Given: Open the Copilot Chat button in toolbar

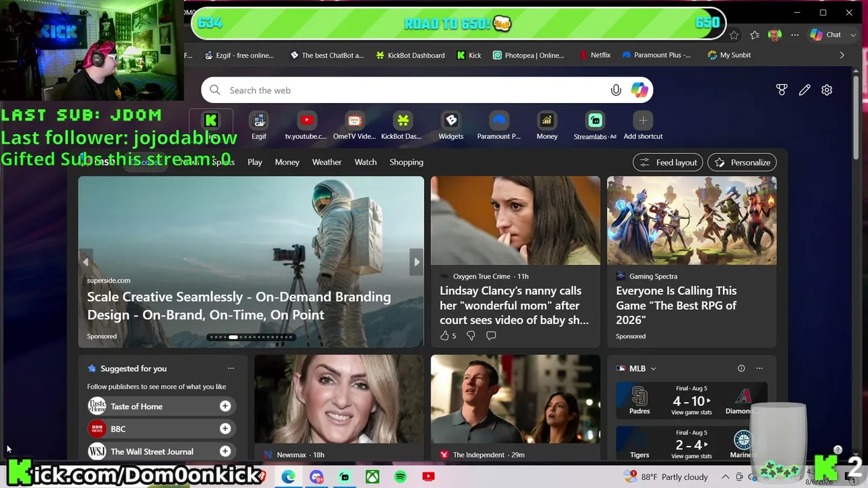Looking at the screenshot, I should point(826,35).
